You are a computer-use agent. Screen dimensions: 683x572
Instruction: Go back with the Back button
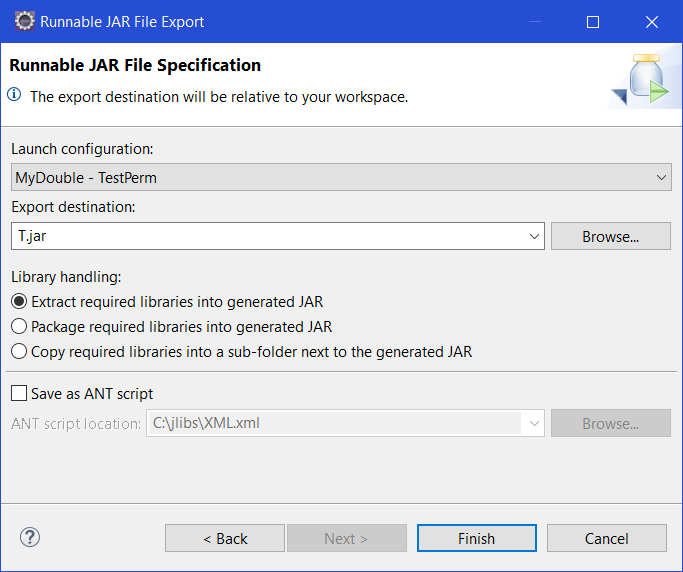coord(225,538)
